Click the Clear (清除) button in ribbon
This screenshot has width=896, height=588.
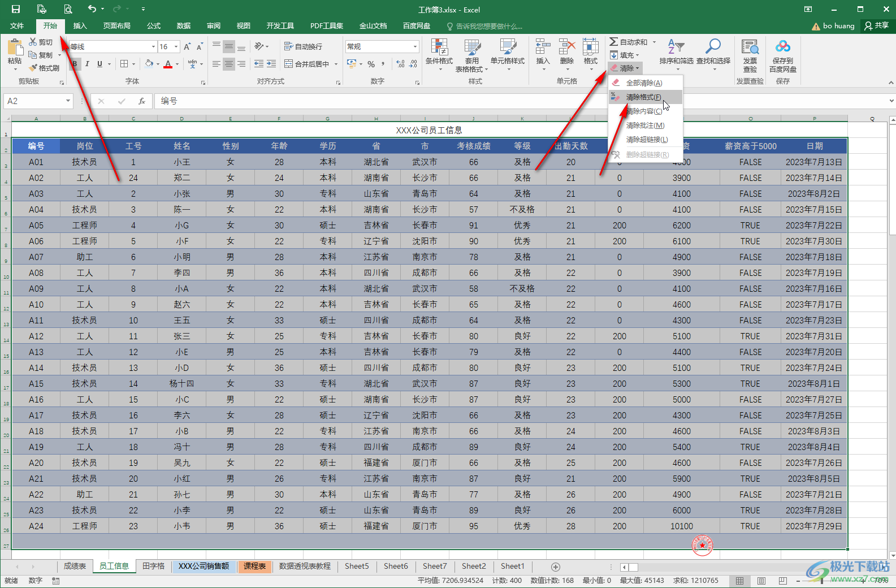[x=625, y=68]
